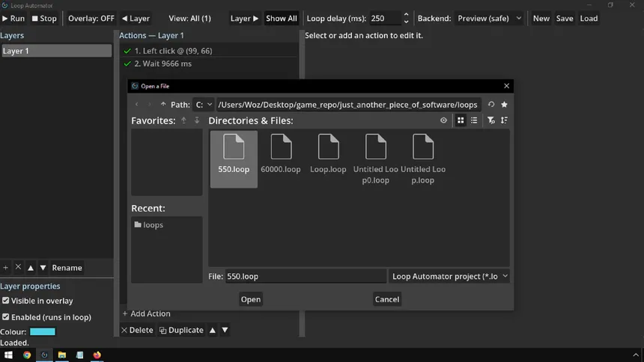Click the cyan layer Colour swatch
644x362 pixels.
[x=42, y=331]
